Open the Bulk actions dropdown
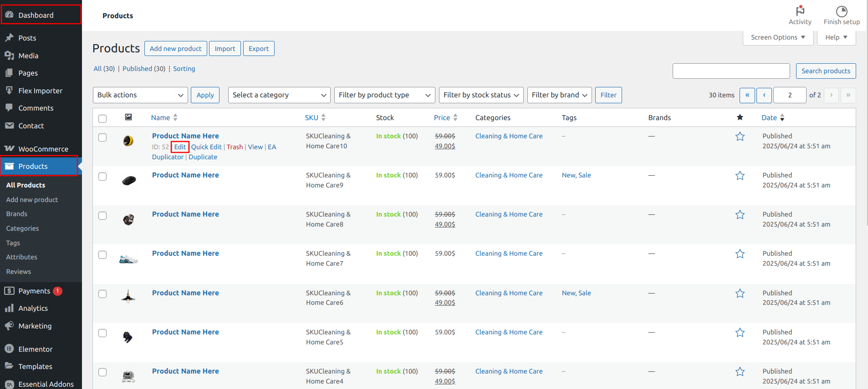Image resolution: width=868 pixels, height=389 pixels. pos(140,95)
